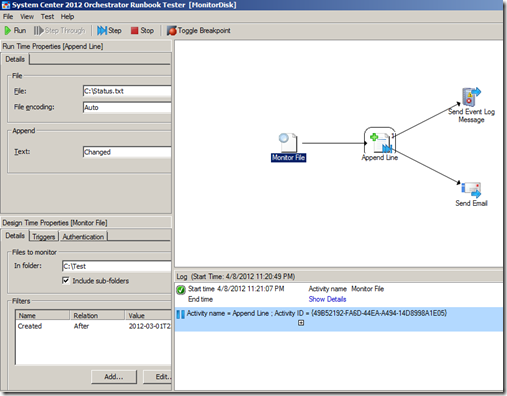This screenshot has width=507, height=396.
Task: Click the File encoding field
Action: [127, 107]
